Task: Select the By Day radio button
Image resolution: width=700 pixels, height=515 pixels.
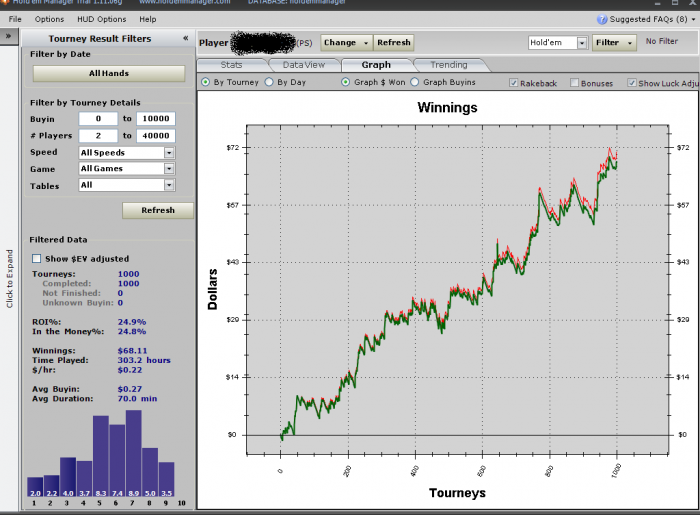Action: click(x=269, y=82)
